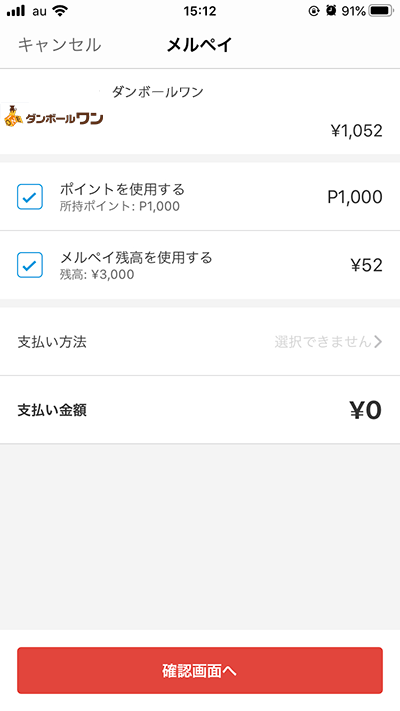
Task: Tap the alarm clock status icon
Action: 331,10
